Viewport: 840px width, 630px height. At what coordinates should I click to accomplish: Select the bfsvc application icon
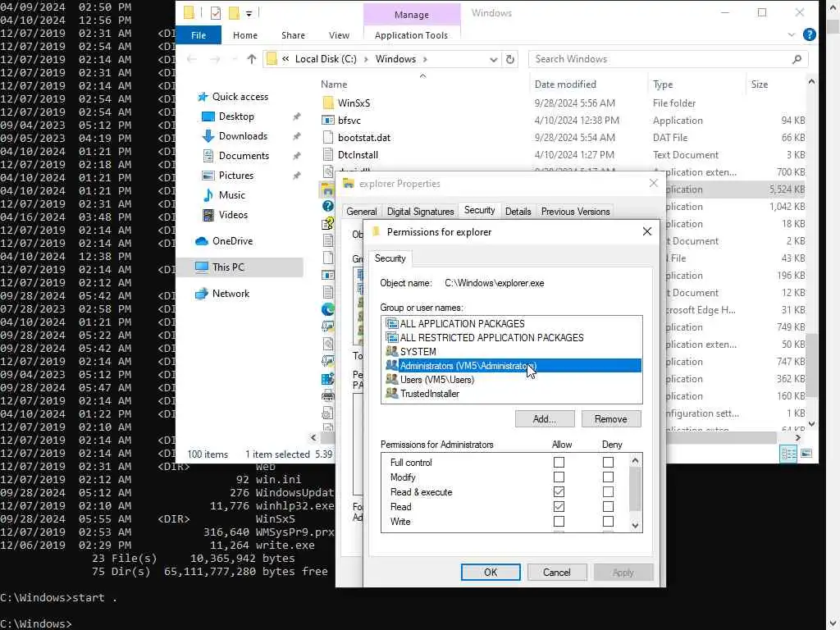(328, 121)
